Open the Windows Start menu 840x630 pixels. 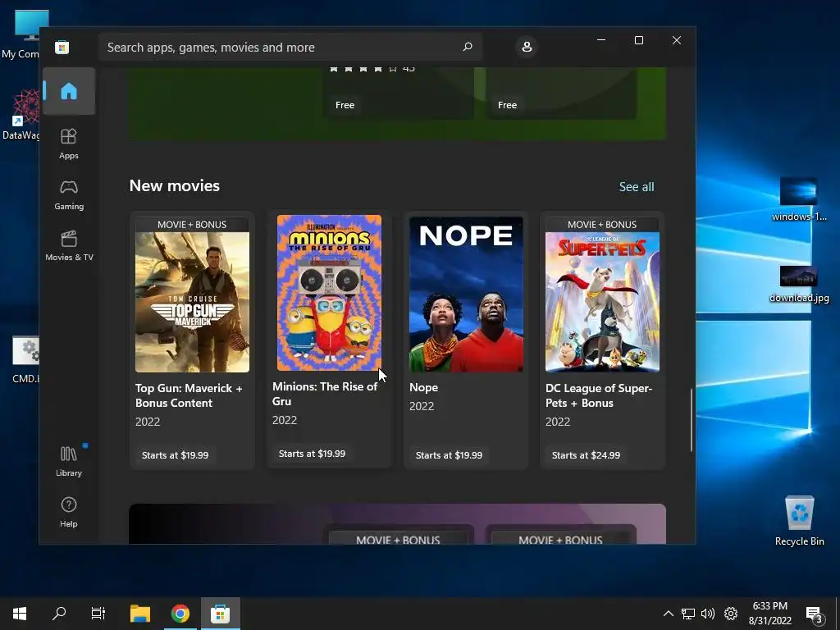pyautogui.click(x=20, y=614)
